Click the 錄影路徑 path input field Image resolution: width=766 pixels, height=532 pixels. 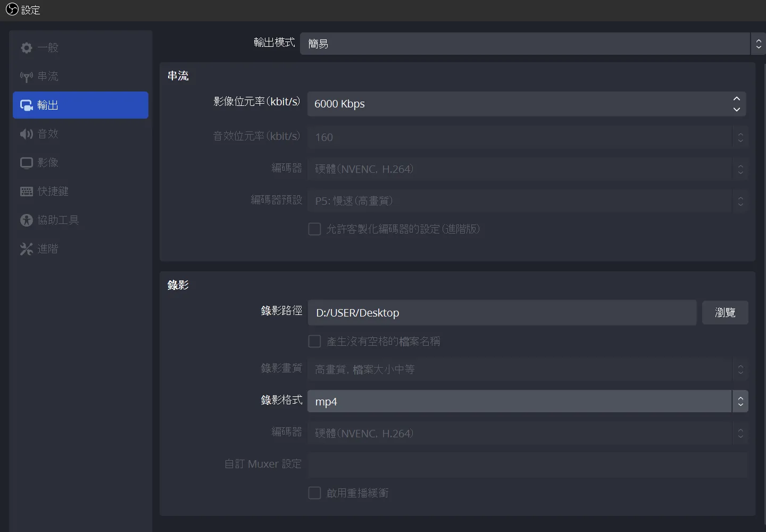tap(502, 313)
